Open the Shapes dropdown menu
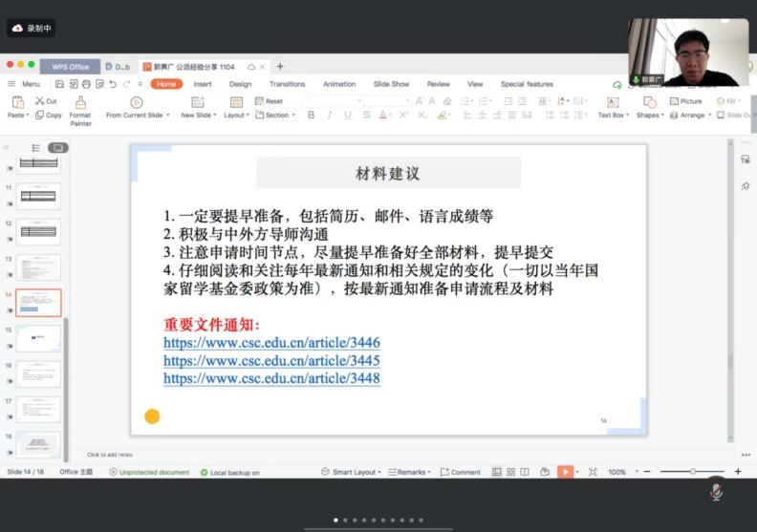This screenshot has height=532, width=757. point(650,115)
